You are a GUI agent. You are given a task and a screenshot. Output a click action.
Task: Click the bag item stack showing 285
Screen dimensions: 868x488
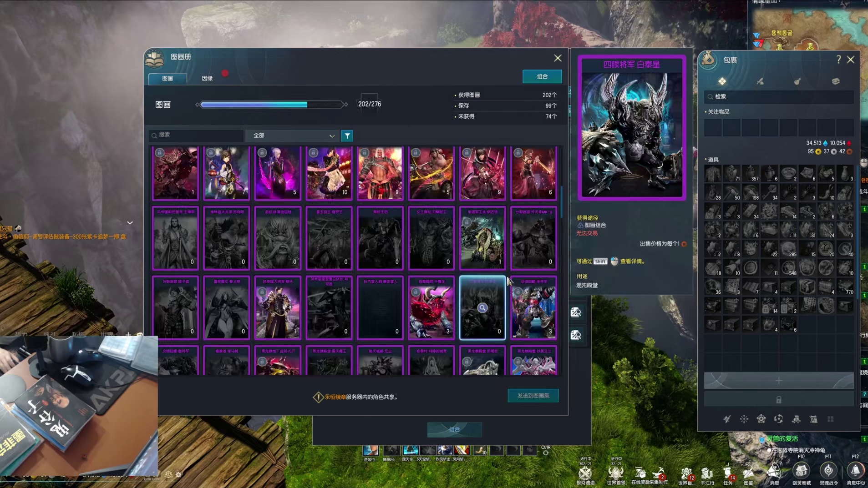(789, 249)
